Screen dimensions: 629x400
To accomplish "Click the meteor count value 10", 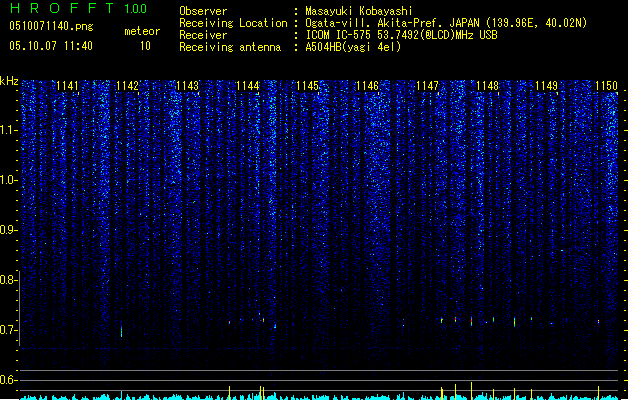I will click(x=145, y=46).
